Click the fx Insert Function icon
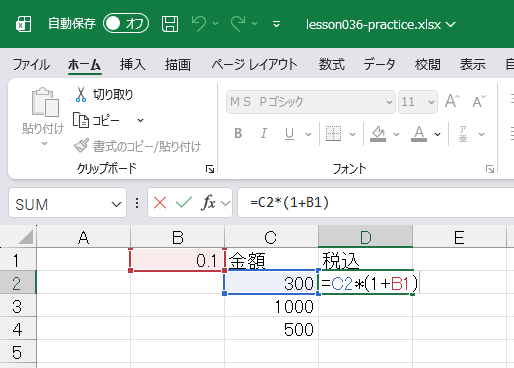Image resolution: width=514 pixels, height=368 pixels. pyautogui.click(x=208, y=203)
